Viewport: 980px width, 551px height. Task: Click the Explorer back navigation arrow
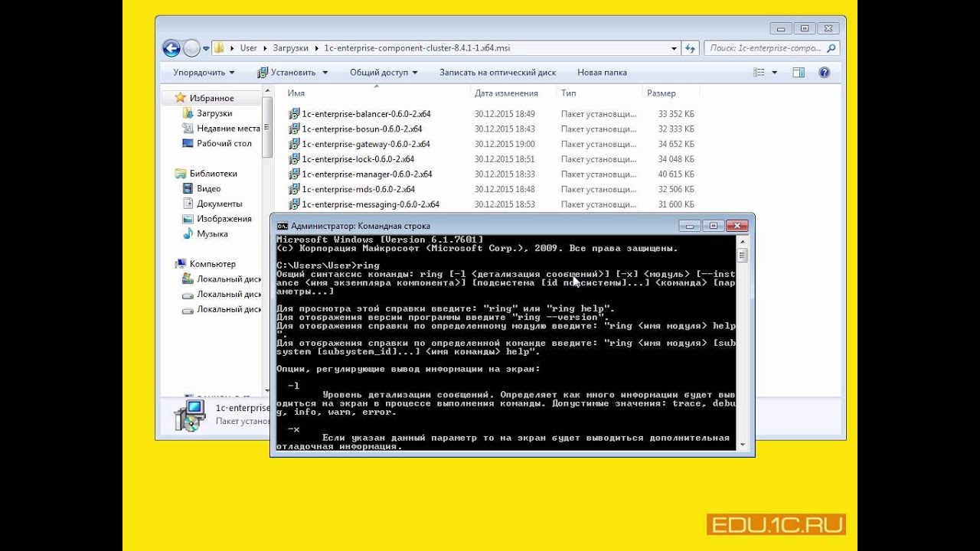click(171, 47)
